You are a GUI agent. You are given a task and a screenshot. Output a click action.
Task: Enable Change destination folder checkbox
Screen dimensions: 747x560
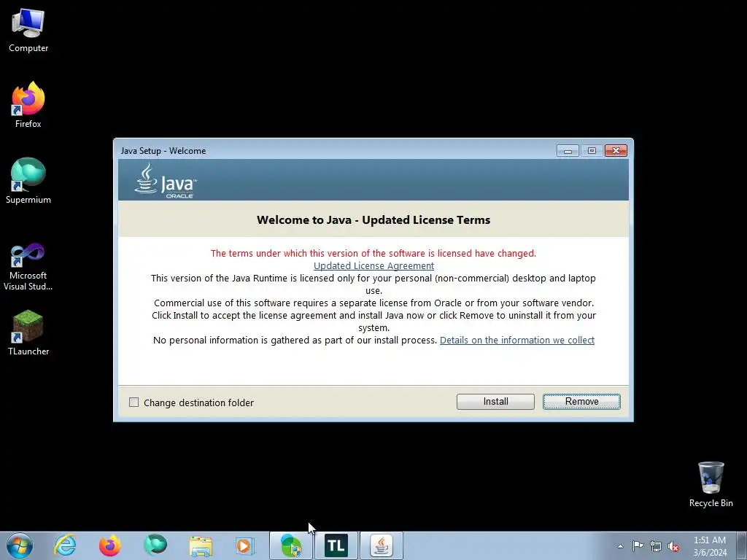(134, 402)
